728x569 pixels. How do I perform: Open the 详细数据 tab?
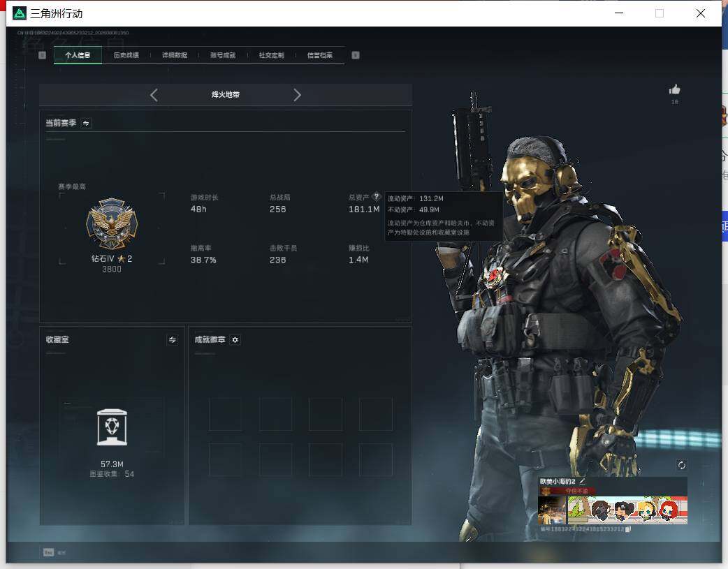tap(175, 55)
